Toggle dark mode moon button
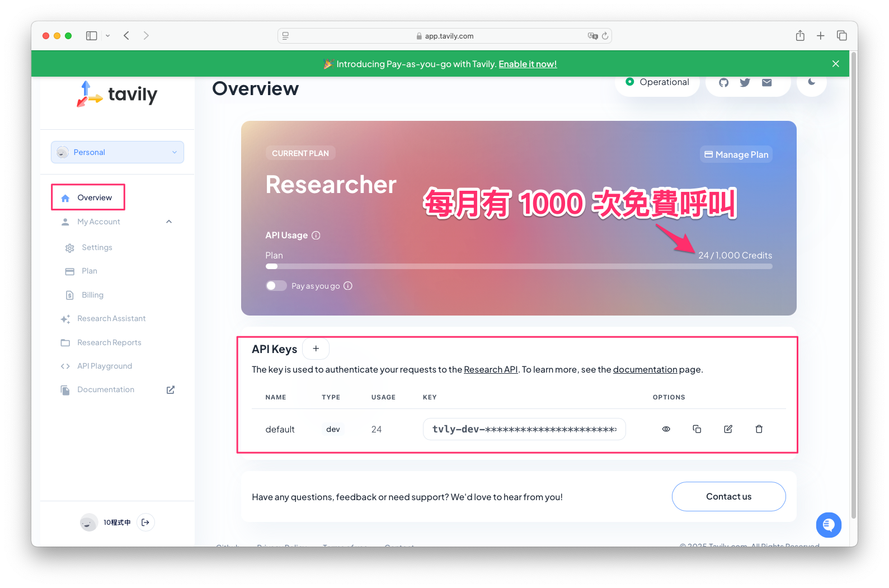 coord(811,82)
